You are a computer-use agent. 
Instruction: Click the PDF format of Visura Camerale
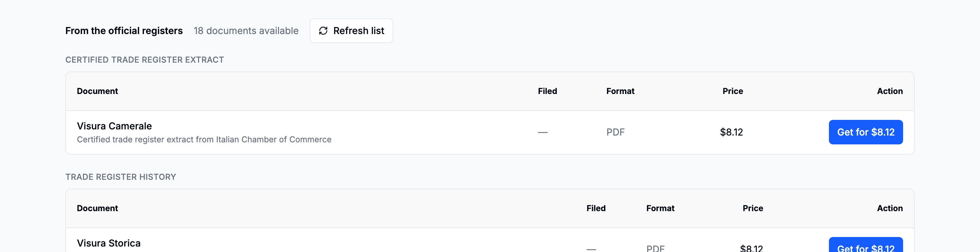[615, 132]
